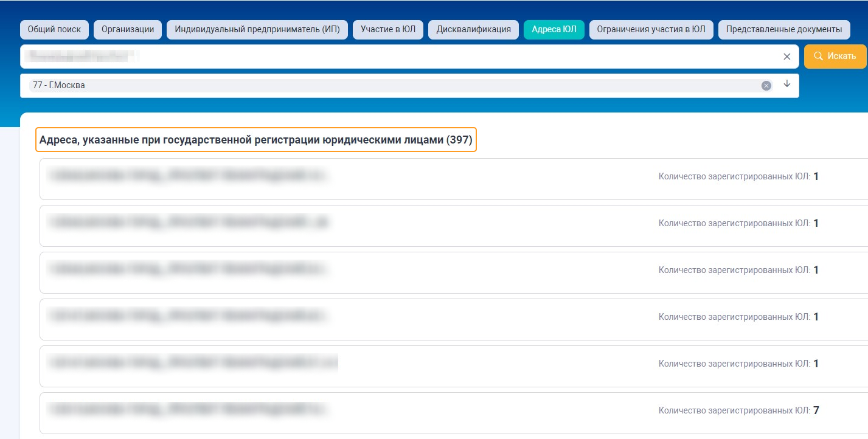Switch to the Общий поиск tab
Image resolution: width=868 pixels, height=439 pixels.
point(54,30)
